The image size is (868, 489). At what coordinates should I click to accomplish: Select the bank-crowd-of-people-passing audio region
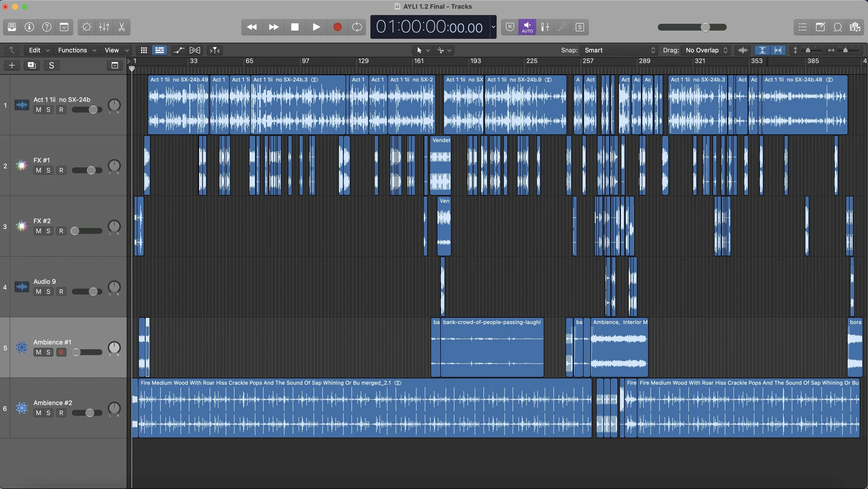pos(492,347)
